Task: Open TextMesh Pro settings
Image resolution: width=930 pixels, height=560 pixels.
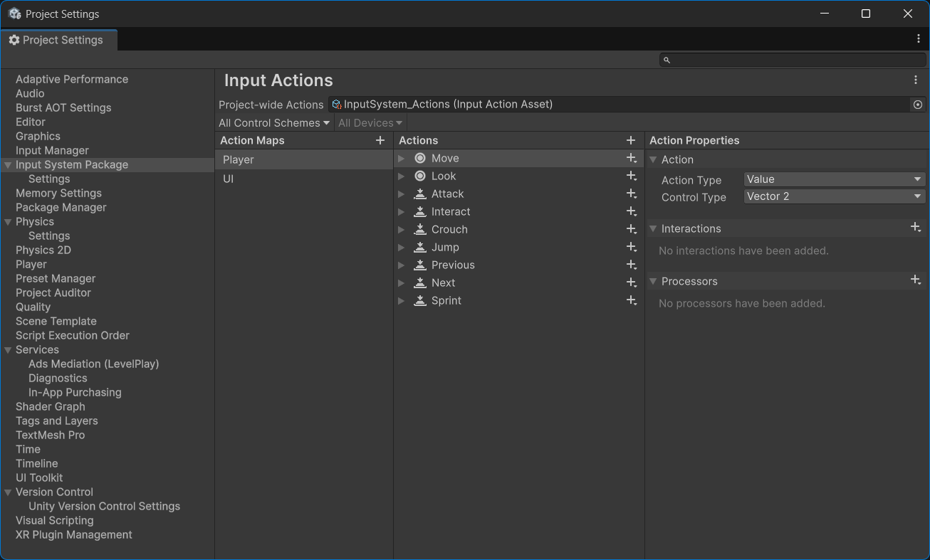Action: coord(50,435)
